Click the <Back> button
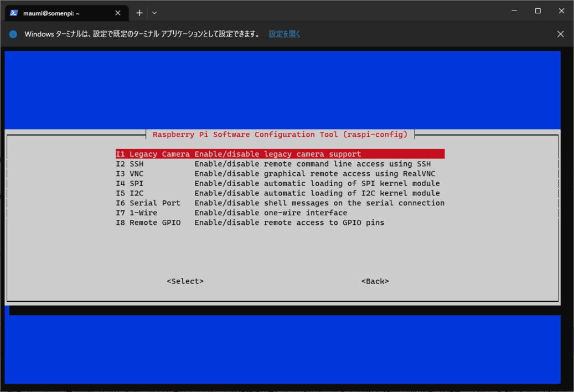574x392 pixels. coord(375,281)
